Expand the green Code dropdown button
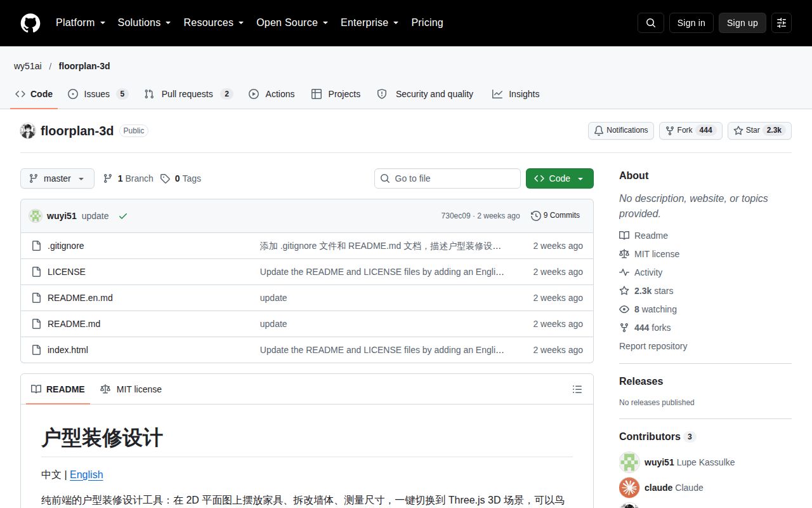The image size is (812, 508). (560, 178)
